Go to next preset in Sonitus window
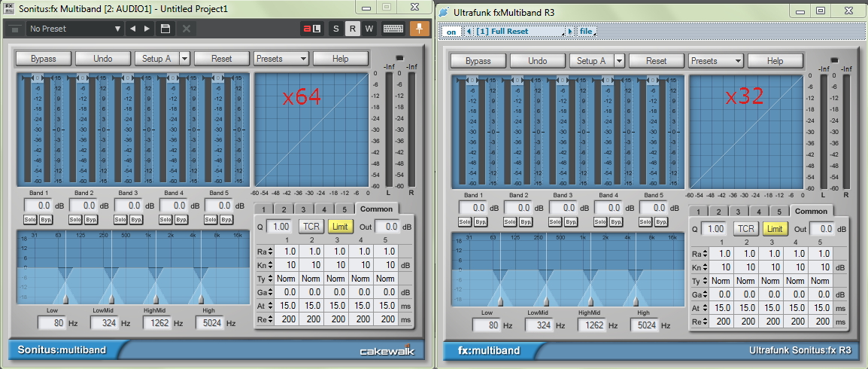 [147, 29]
